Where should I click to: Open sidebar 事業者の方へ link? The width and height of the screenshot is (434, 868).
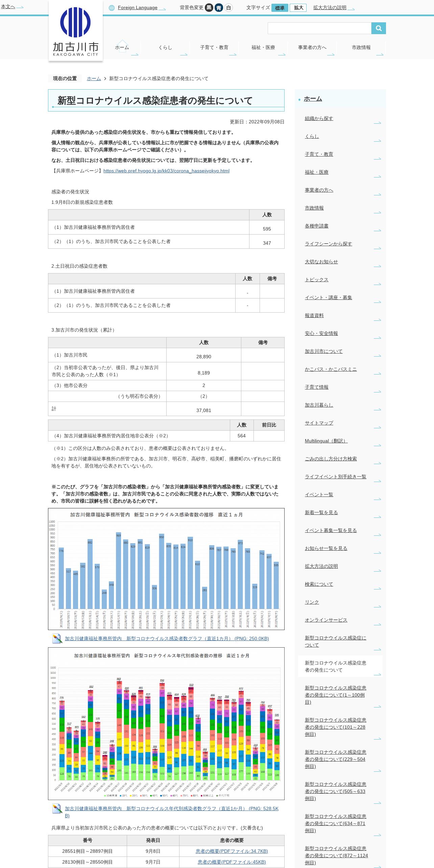pyautogui.click(x=319, y=190)
